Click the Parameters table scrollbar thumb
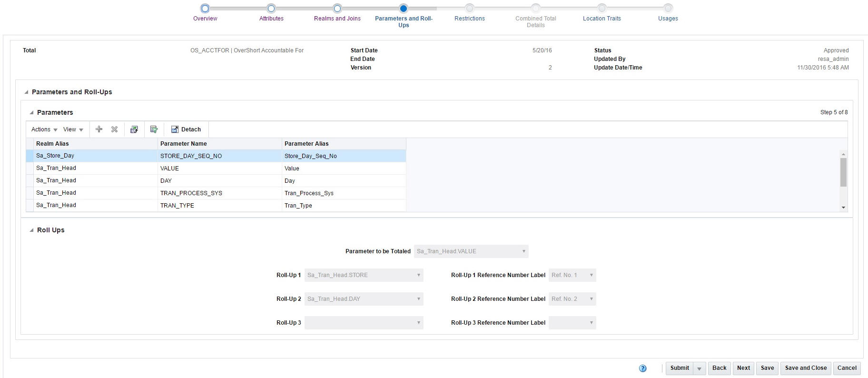 [x=843, y=172]
